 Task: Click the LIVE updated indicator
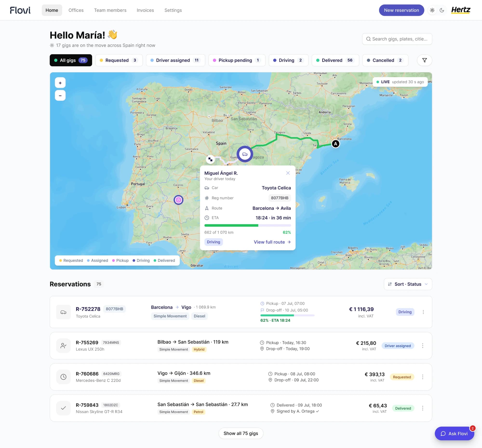(400, 82)
